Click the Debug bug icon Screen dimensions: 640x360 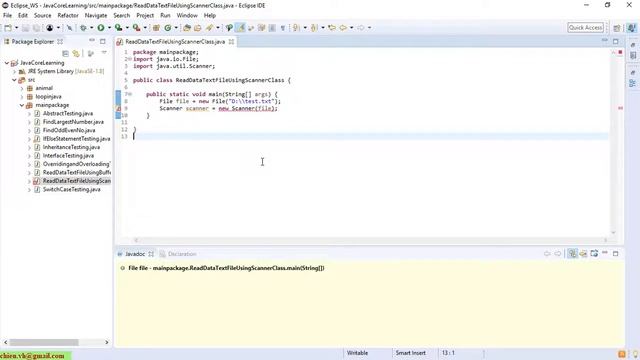(x=83, y=28)
